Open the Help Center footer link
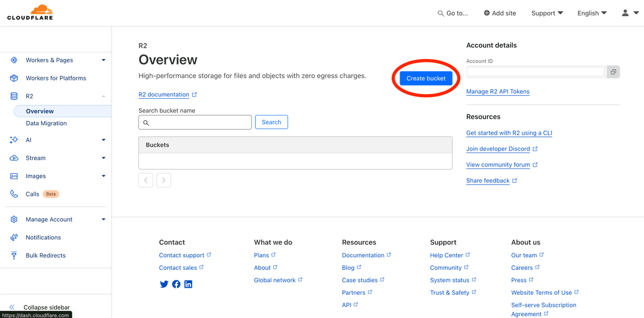Screen dimensions: 644x318 tap(447, 255)
